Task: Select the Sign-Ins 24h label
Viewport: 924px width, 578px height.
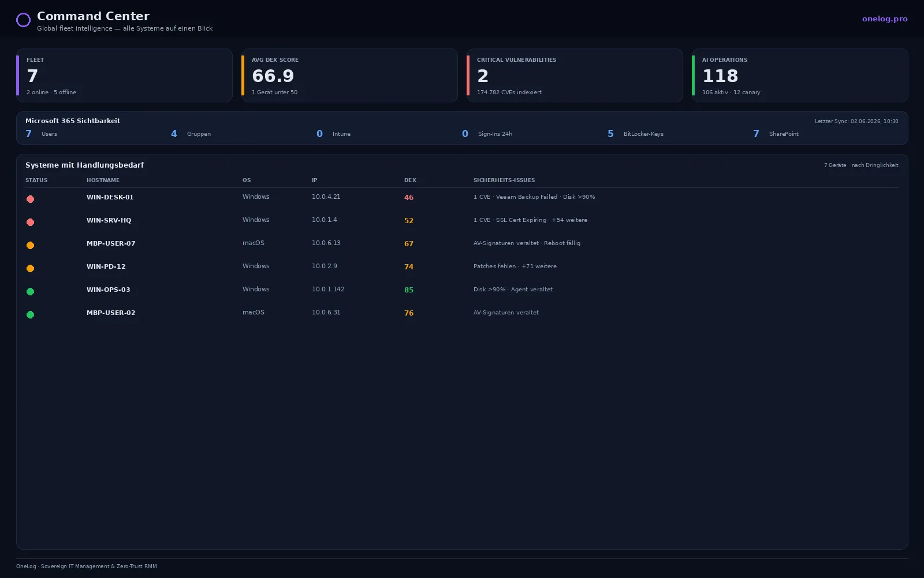Action: coord(495,134)
